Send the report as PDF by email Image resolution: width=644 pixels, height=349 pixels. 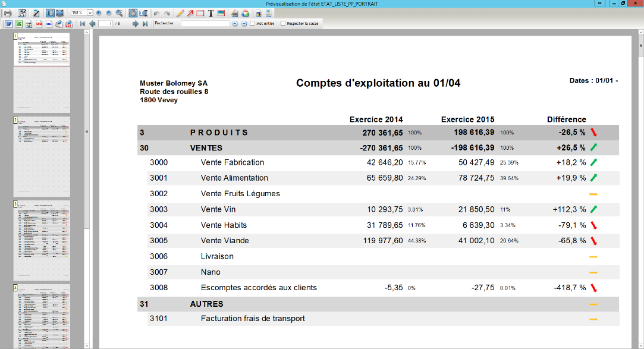[x=69, y=24]
